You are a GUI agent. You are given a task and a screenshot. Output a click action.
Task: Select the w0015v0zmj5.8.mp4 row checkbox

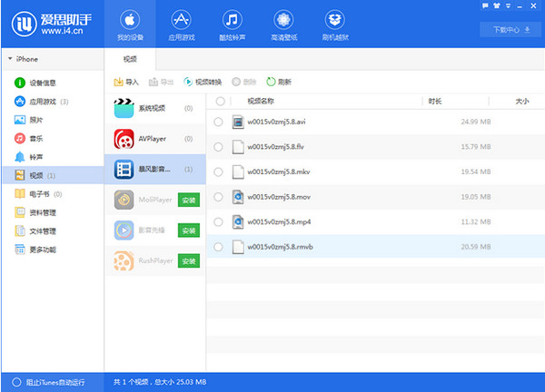[x=218, y=222]
